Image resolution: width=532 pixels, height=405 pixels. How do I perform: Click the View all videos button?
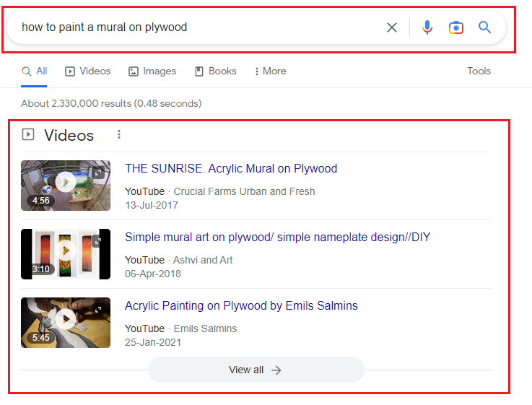point(256,370)
